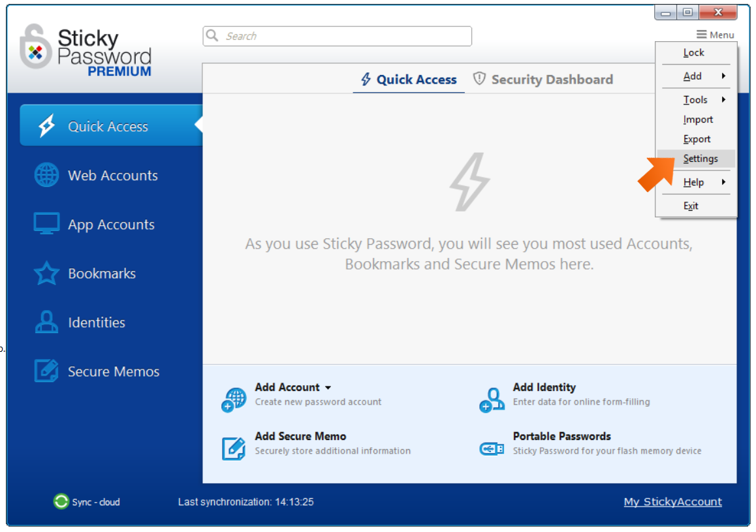Click the Quick Access tab lightning icon
The image size is (756, 532).
(366, 79)
